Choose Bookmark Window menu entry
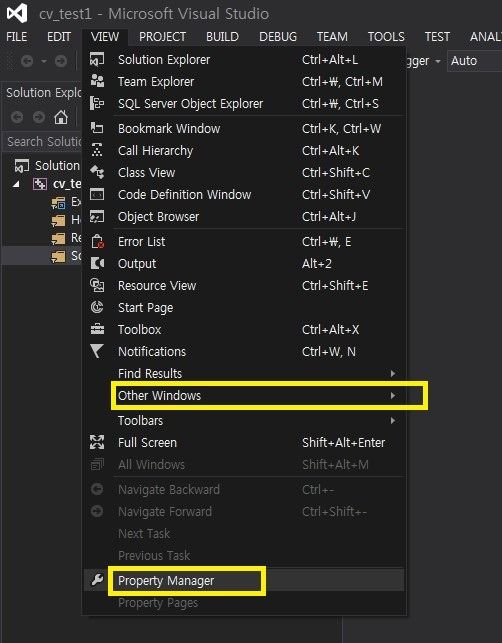This screenshot has height=643, width=502. click(244, 128)
